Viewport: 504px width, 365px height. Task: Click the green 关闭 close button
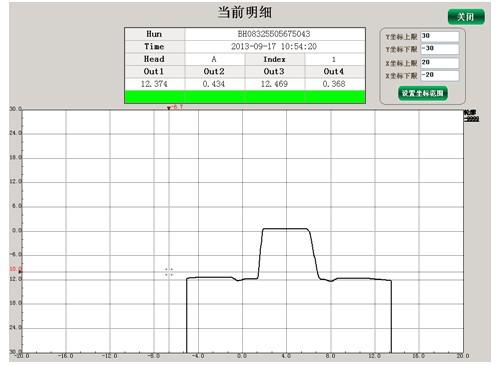[466, 17]
